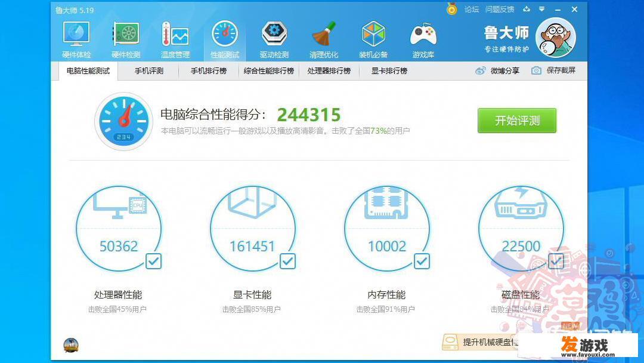Open the 清理优化 cleanup broom tool

click(x=324, y=40)
